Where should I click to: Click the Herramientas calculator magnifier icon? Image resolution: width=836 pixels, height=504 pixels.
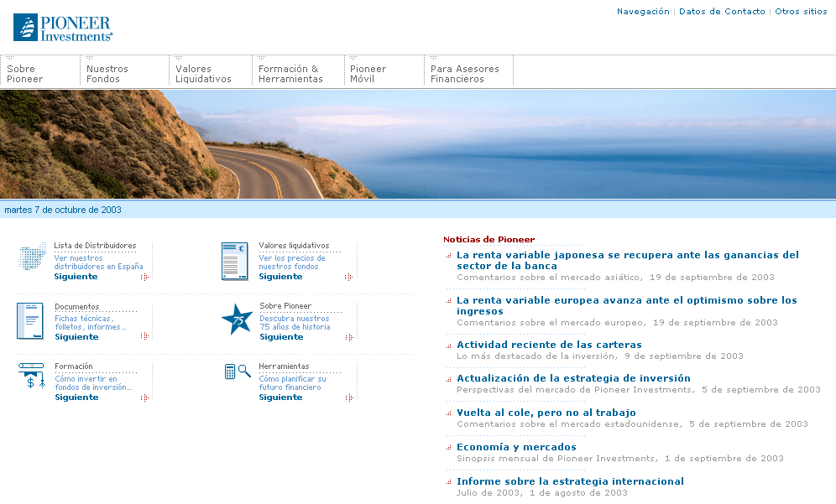[238, 372]
